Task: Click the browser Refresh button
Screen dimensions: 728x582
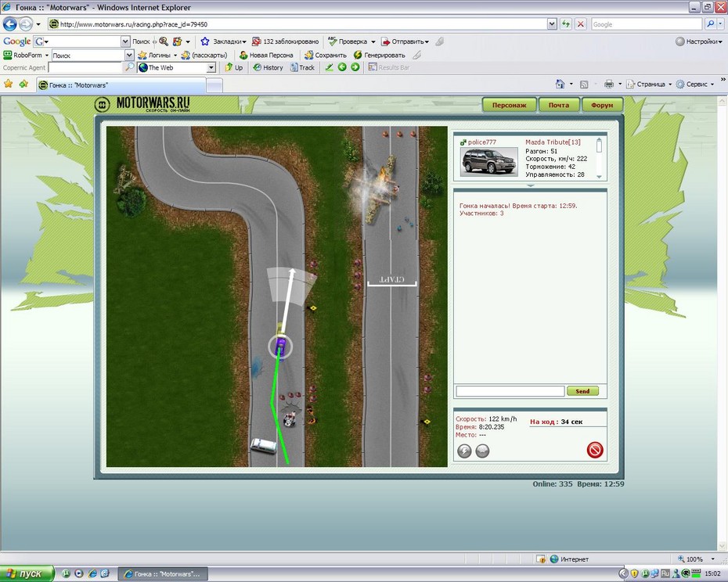Action: coord(566,24)
